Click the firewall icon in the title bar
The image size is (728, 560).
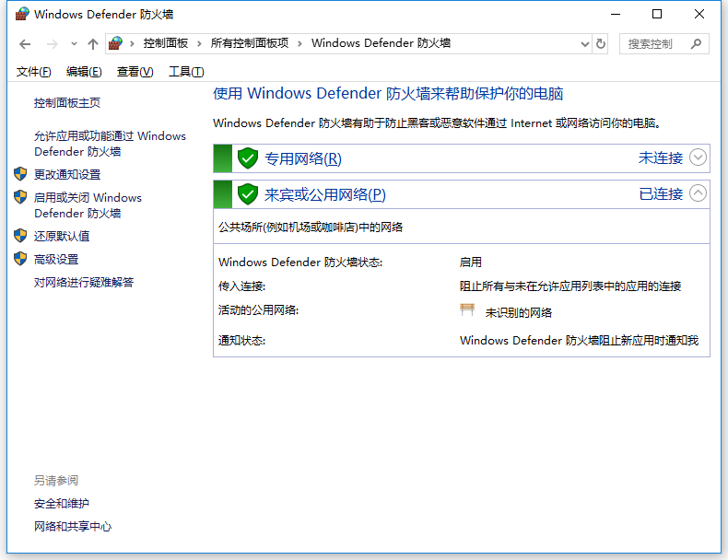[x=22, y=14]
